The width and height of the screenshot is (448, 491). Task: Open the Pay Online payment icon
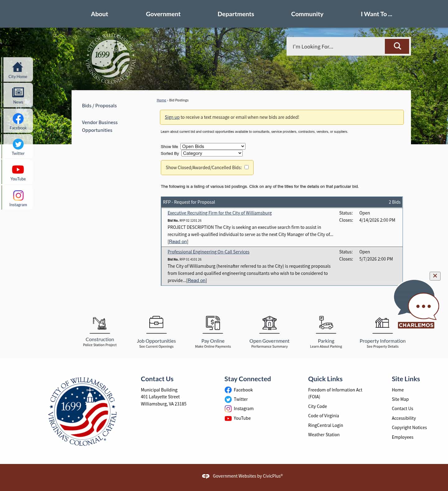pos(213,323)
